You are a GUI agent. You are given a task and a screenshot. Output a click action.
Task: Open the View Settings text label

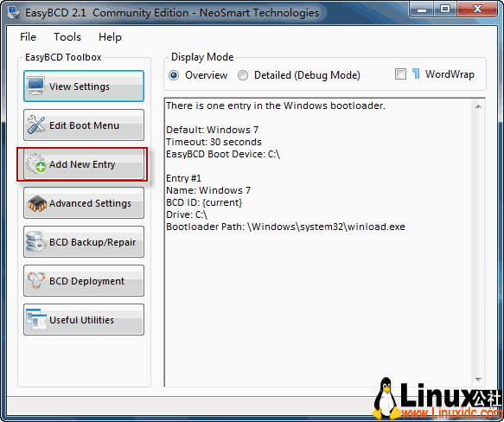[x=80, y=86]
